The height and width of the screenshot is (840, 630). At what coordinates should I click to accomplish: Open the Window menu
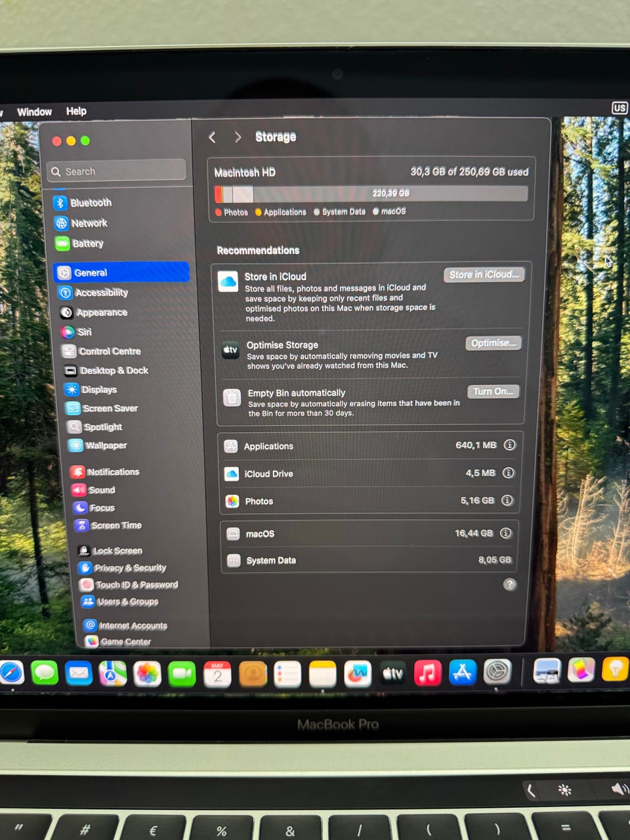click(34, 112)
